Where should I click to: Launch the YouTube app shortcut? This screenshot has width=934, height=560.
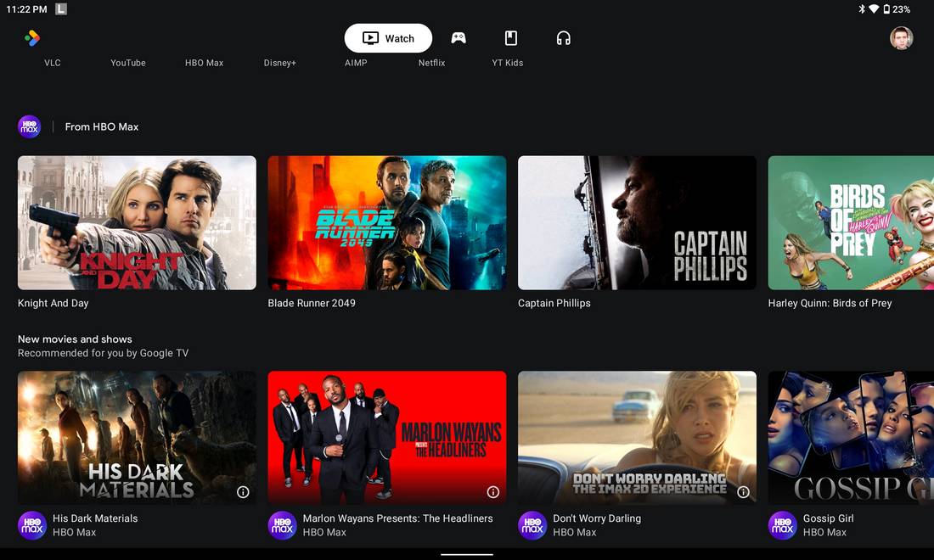128,63
